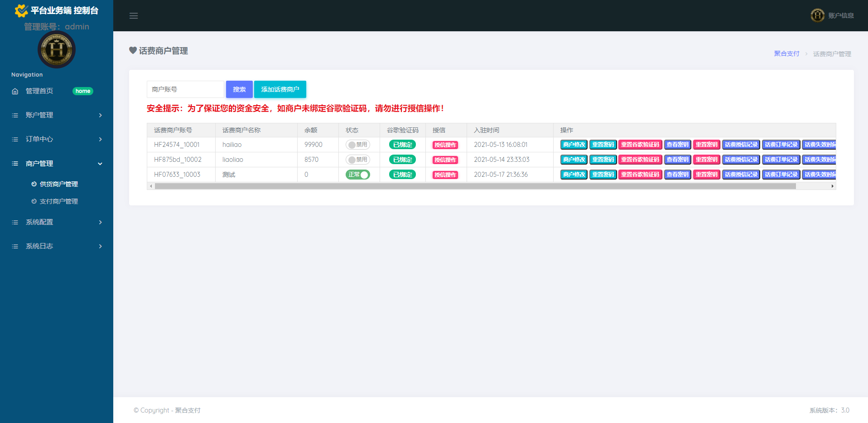The height and width of the screenshot is (423, 868).
Task: Click the platform logo icon top left
Action: coord(21,10)
